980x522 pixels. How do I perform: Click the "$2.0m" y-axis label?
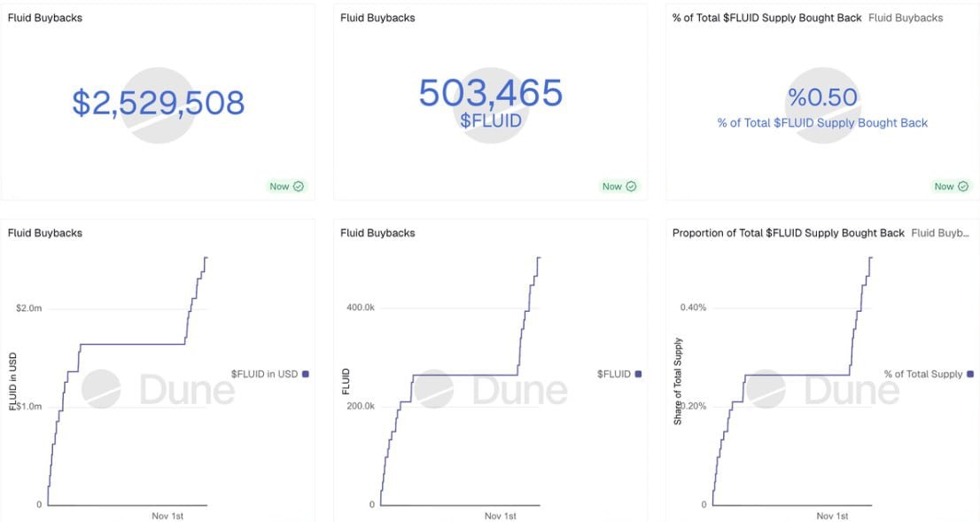coord(29,308)
